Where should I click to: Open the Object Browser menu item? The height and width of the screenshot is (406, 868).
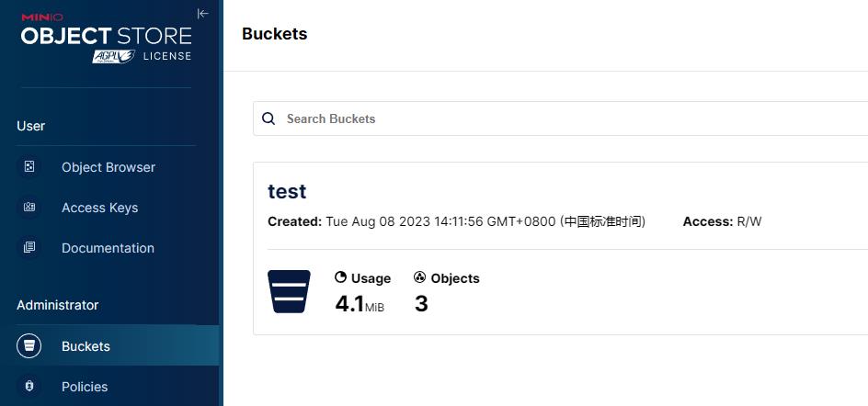click(x=108, y=167)
